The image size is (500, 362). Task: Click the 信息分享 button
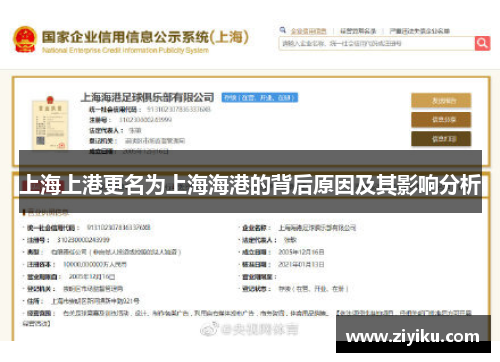[x=441, y=120]
